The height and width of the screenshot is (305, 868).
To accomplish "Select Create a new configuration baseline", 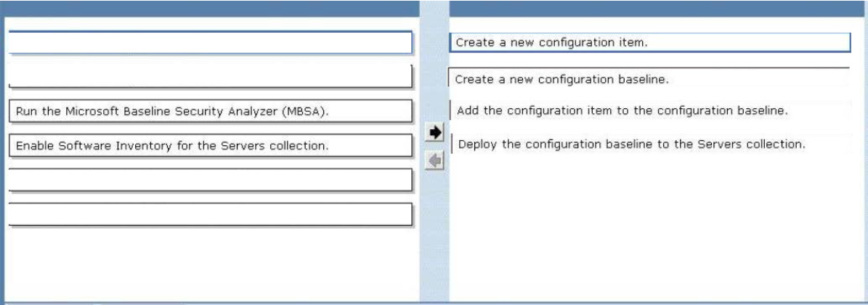I will 649,78.
